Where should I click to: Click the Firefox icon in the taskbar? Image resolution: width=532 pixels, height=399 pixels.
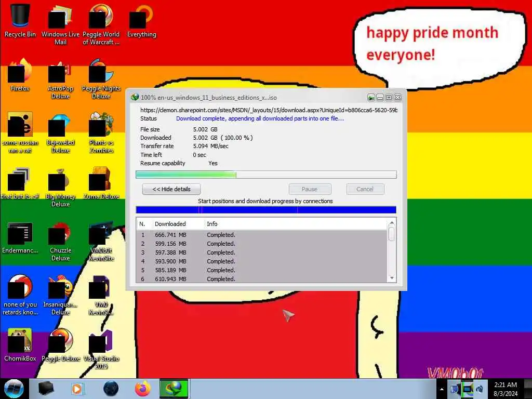[143, 389]
